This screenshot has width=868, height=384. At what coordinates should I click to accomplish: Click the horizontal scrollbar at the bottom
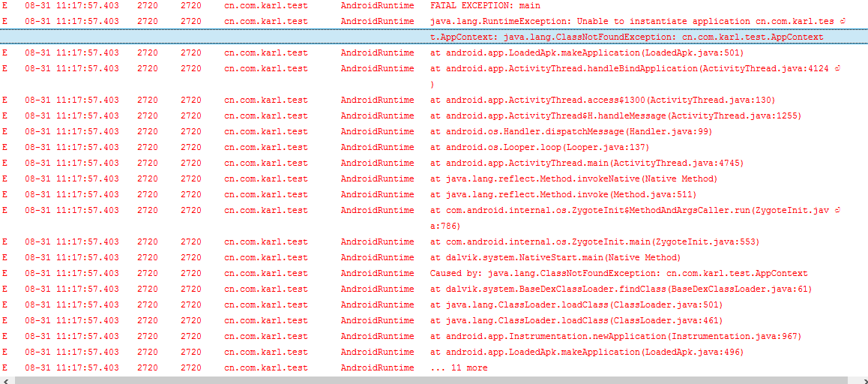[x=427, y=379]
